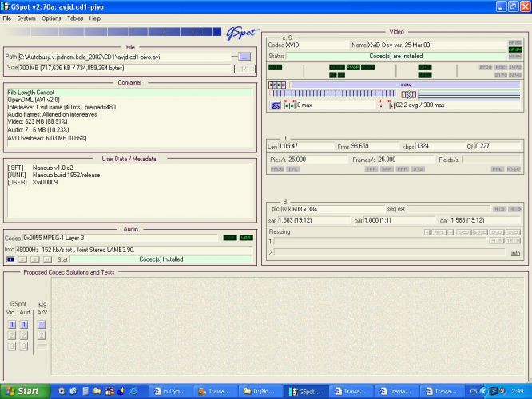Screen dimensions: 532x399
Task: Click Resizing row 1 field
Action: 380,241
